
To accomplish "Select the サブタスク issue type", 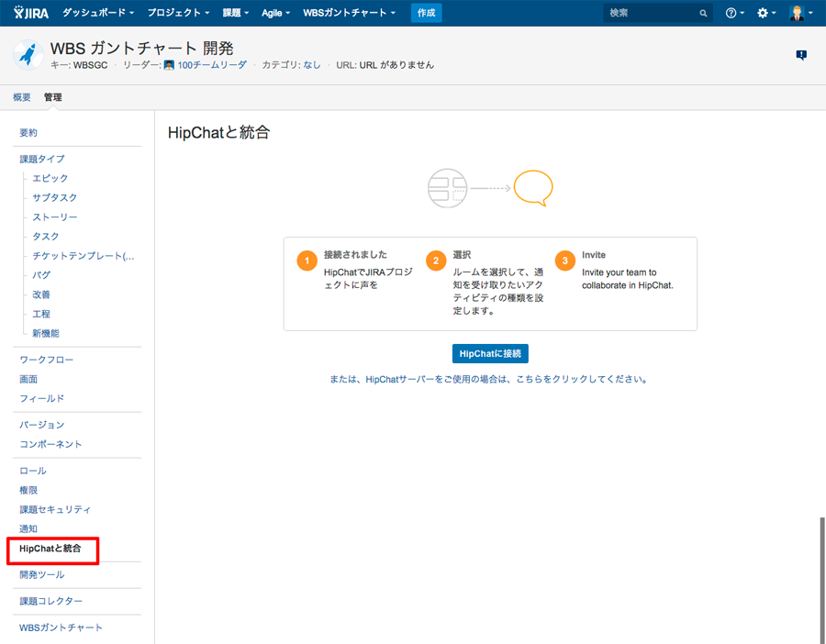I will [x=55, y=197].
